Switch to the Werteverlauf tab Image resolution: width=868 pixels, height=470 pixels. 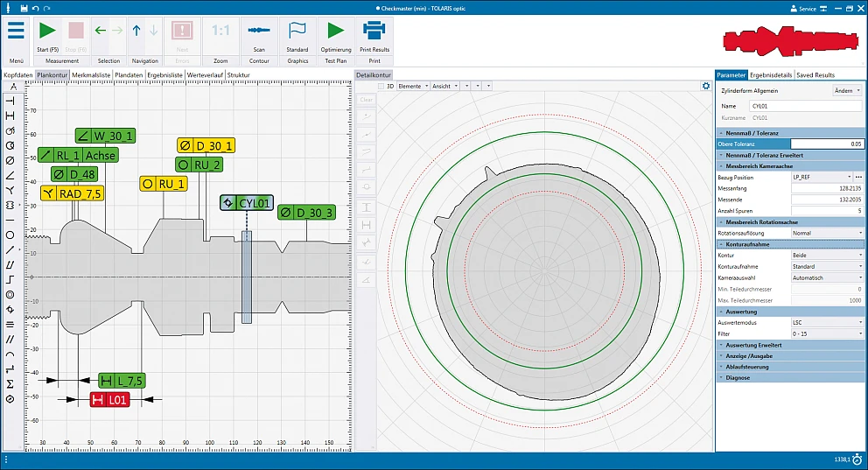coord(205,74)
